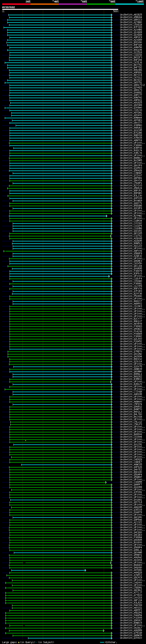This screenshot has width=146, height=644.
Task: Select label UniRef100_P26452
Action: pyautogui.click(x=131, y=341)
